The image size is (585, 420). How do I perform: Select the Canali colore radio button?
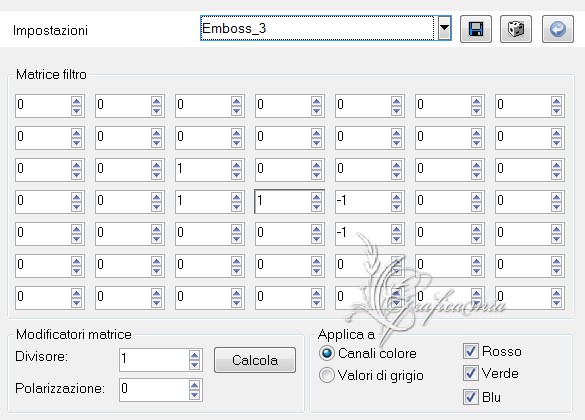pos(327,353)
